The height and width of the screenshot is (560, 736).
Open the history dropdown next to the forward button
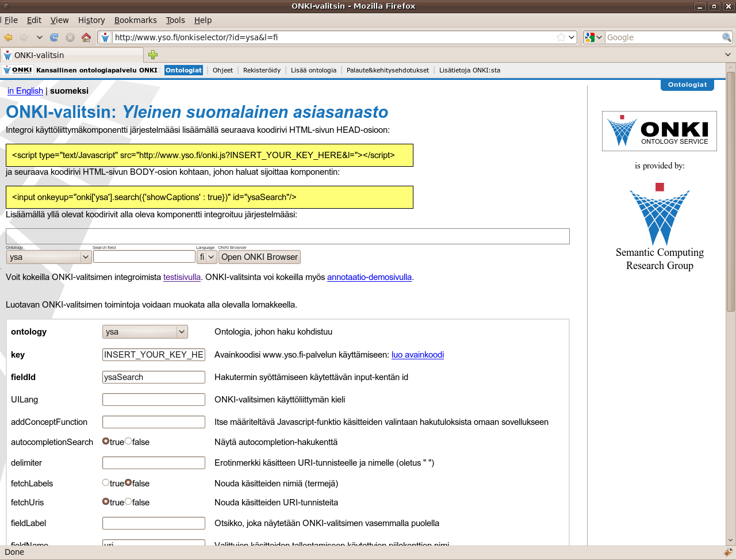pyautogui.click(x=39, y=37)
